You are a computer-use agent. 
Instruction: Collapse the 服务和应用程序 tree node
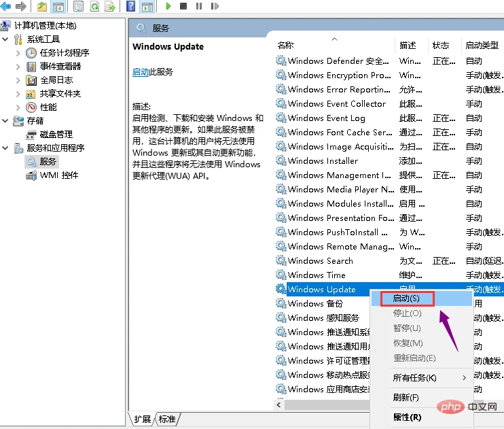[x=5, y=148]
